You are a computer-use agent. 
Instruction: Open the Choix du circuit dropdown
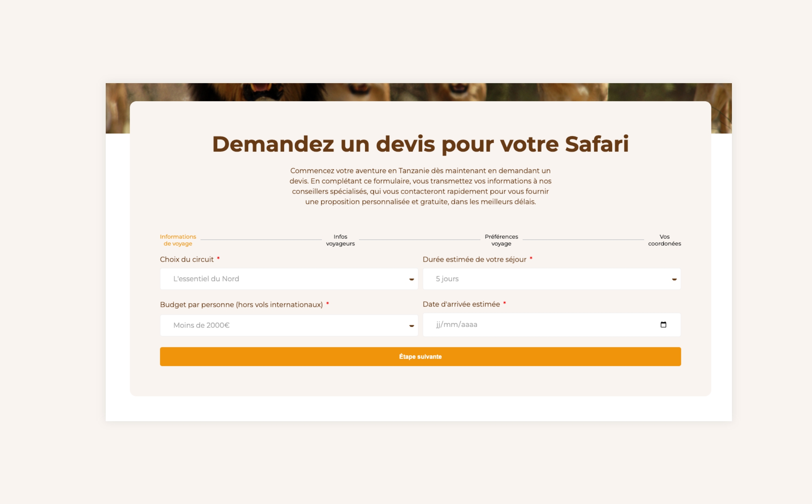[x=289, y=279]
